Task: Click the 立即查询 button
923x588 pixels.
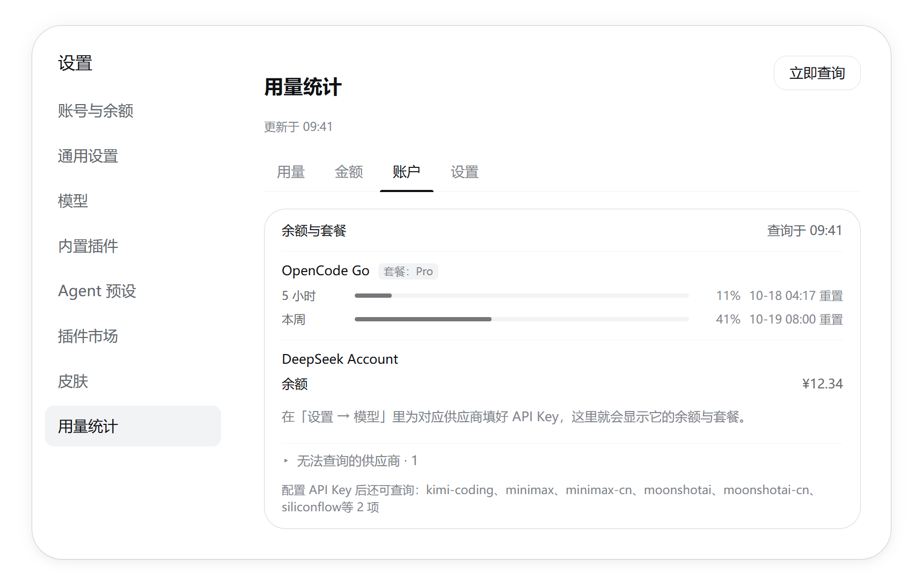Action: pos(817,73)
